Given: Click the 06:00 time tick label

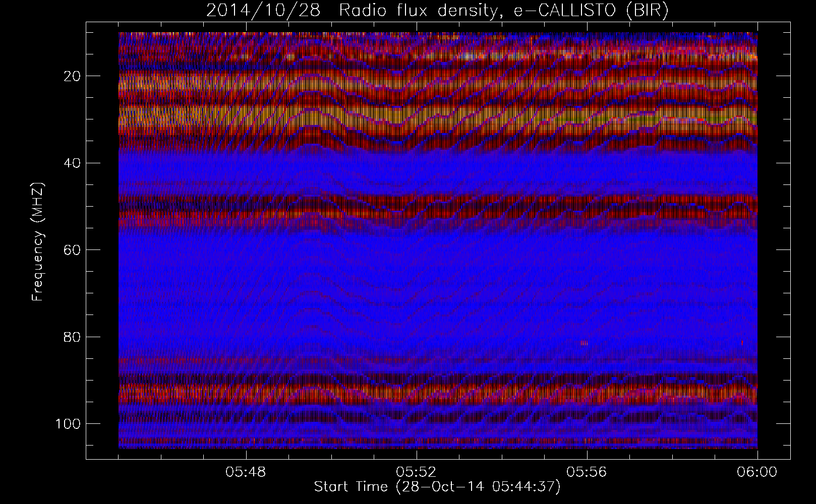Looking at the screenshot, I should tap(757, 472).
